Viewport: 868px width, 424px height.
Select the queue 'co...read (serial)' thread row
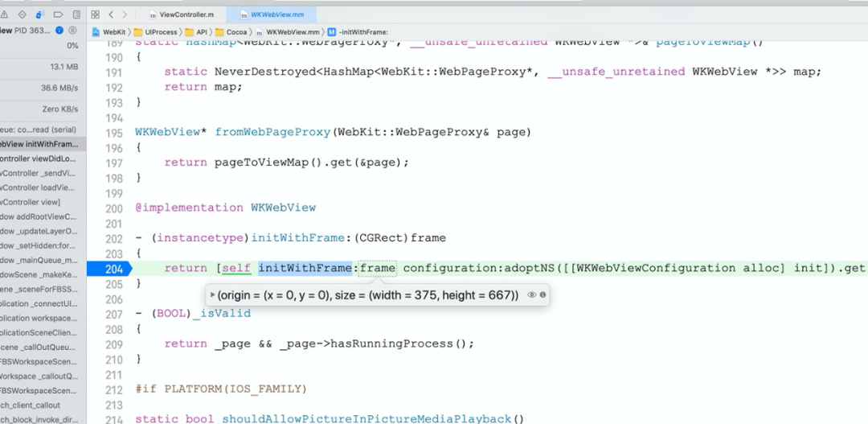click(x=43, y=130)
